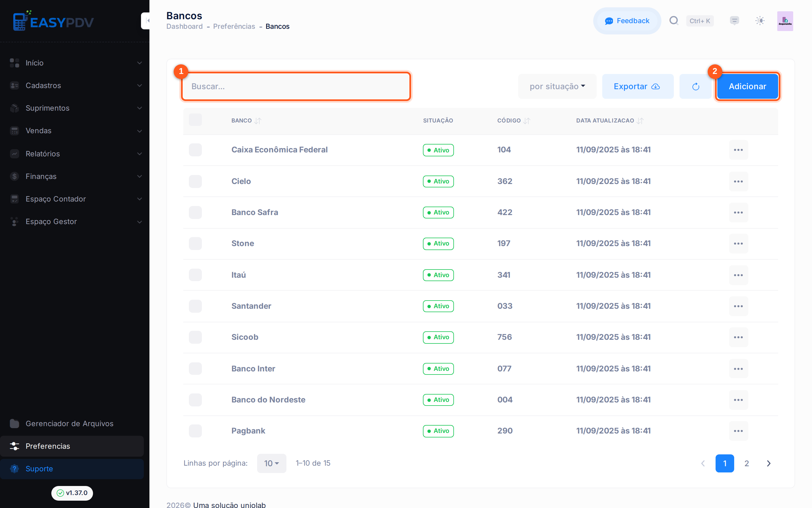Click the Ctrl+ K shortcut badge
This screenshot has width=812, height=508.
[700, 21]
